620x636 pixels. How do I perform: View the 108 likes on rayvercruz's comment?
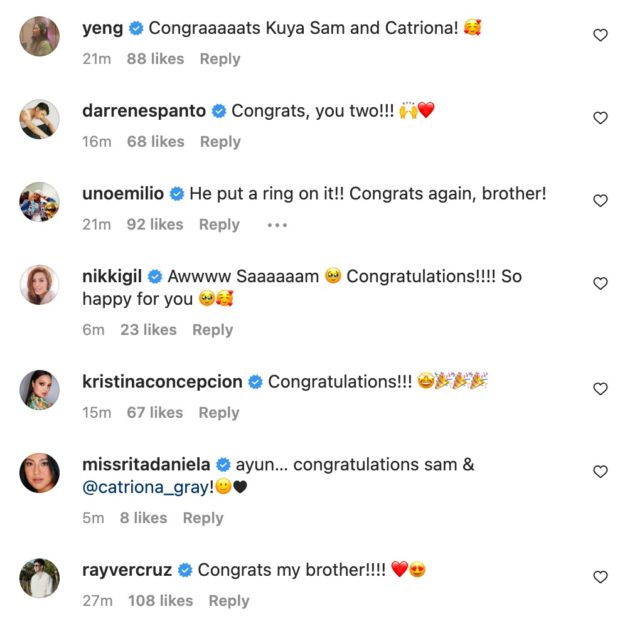pos(160,601)
